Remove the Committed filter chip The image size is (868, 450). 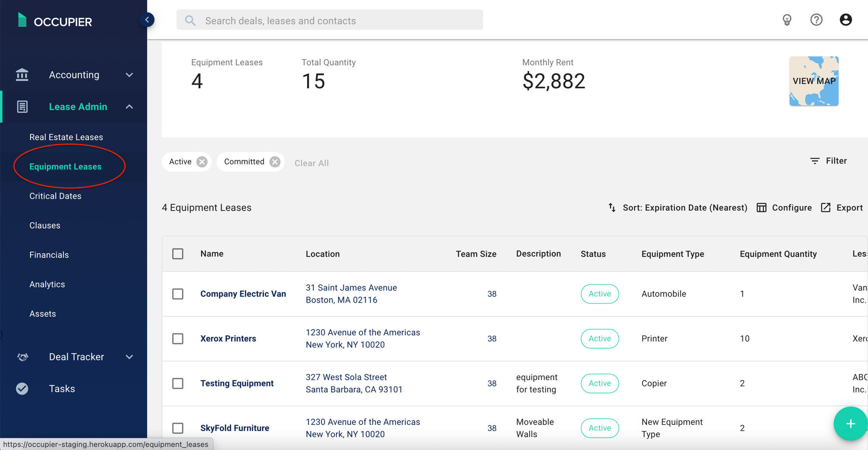pos(275,162)
